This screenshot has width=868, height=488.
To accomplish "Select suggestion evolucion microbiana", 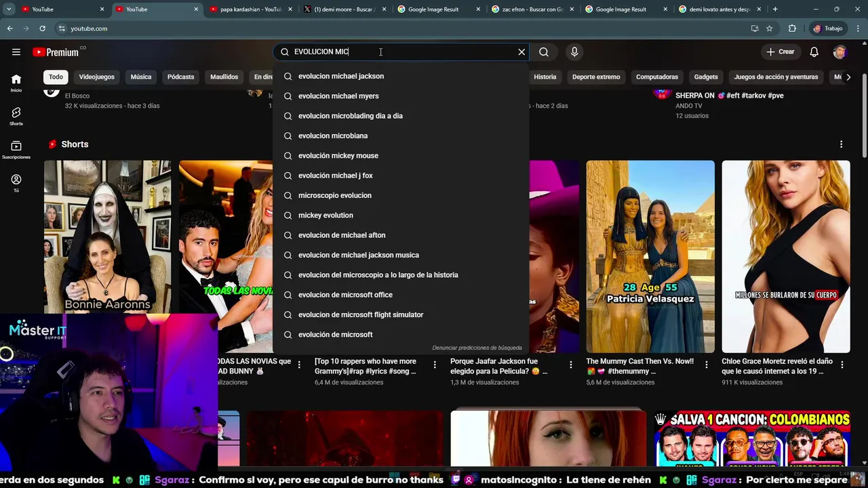I will tap(401, 136).
